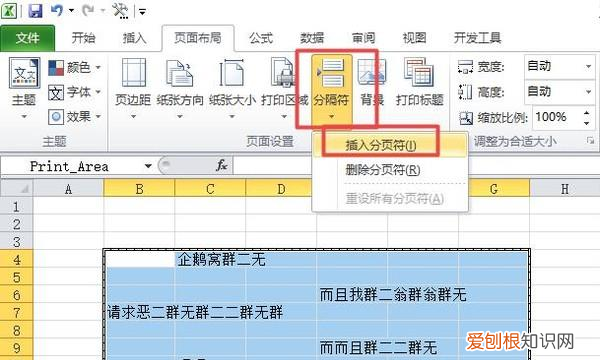This screenshot has width=600, height=360.
Task: Click the Select All corner button
Action: [16, 189]
